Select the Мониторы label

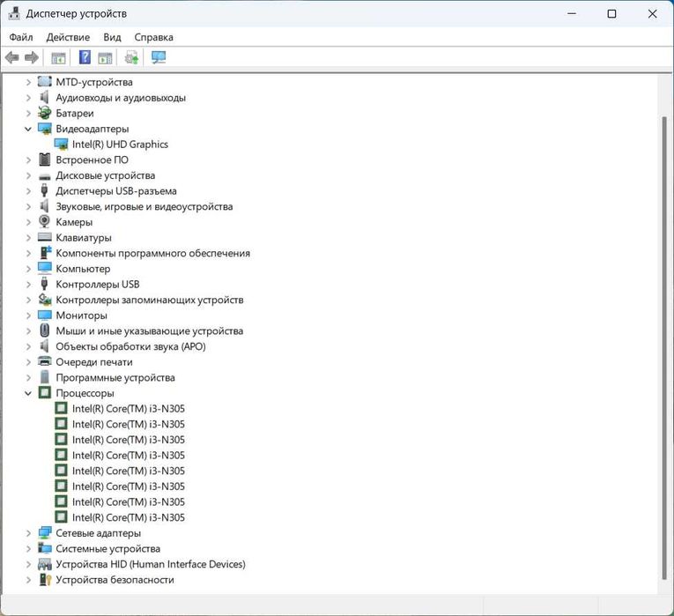(81, 315)
